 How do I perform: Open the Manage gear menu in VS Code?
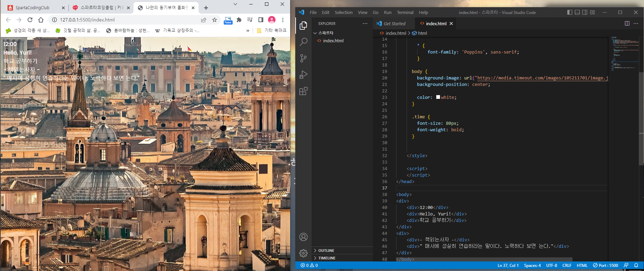[303, 253]
